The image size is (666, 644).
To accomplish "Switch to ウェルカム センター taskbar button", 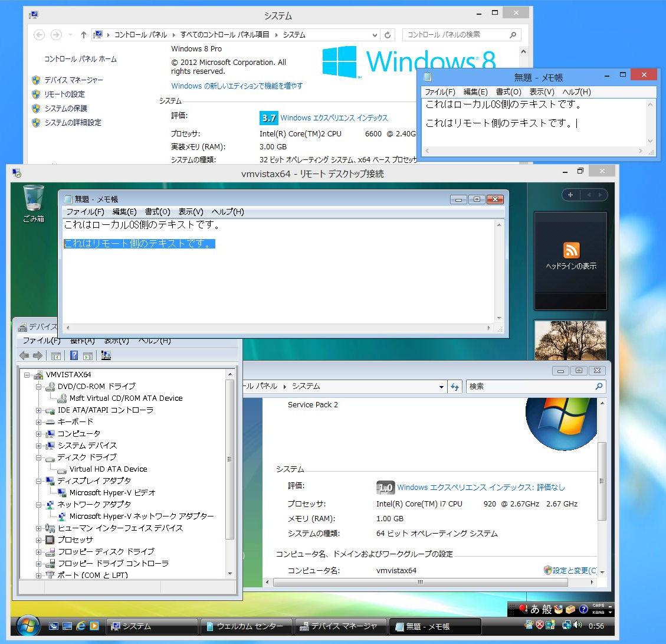I will (247, 626).
